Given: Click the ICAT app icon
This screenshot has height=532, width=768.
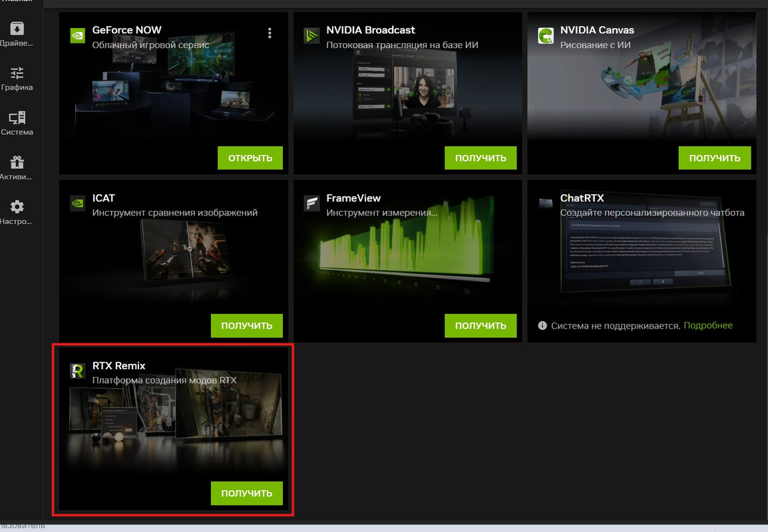Looking at the screenshot, I should coord(77,203).
